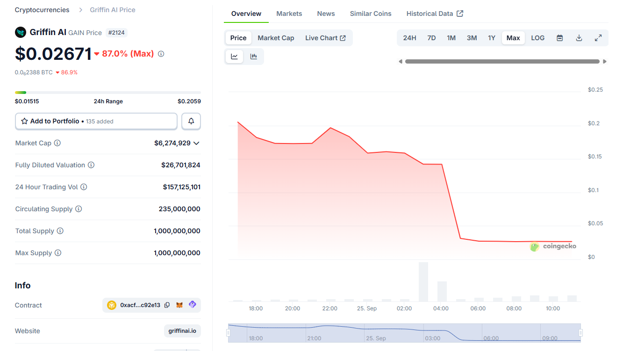Image resolution: width=644 pixels, height=351 pixels.
Task: Open the Markets tab
Action: 289,14
